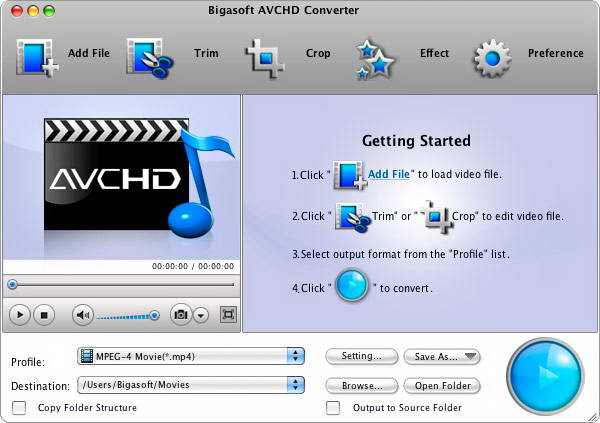The image size is (600, 423).
Task: Click the Add File filmstrip icon in toolbar
Action: tap(37, 58)
